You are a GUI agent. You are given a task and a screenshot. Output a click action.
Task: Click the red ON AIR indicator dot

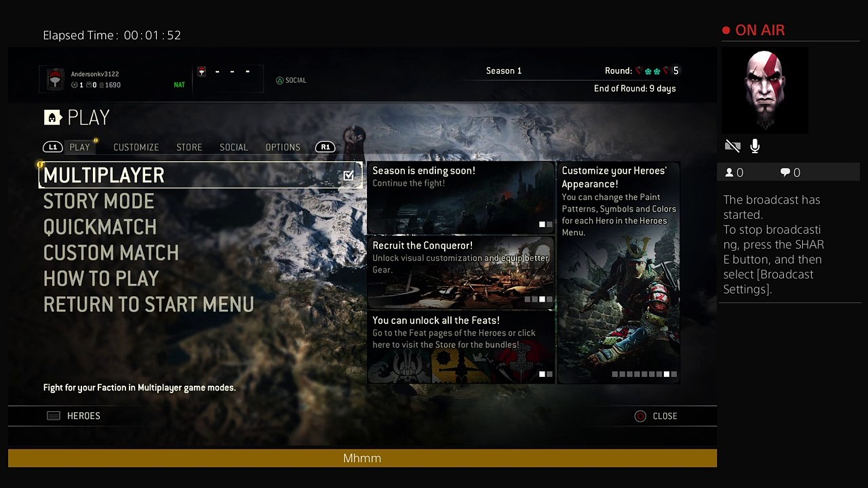pos(726,30)
